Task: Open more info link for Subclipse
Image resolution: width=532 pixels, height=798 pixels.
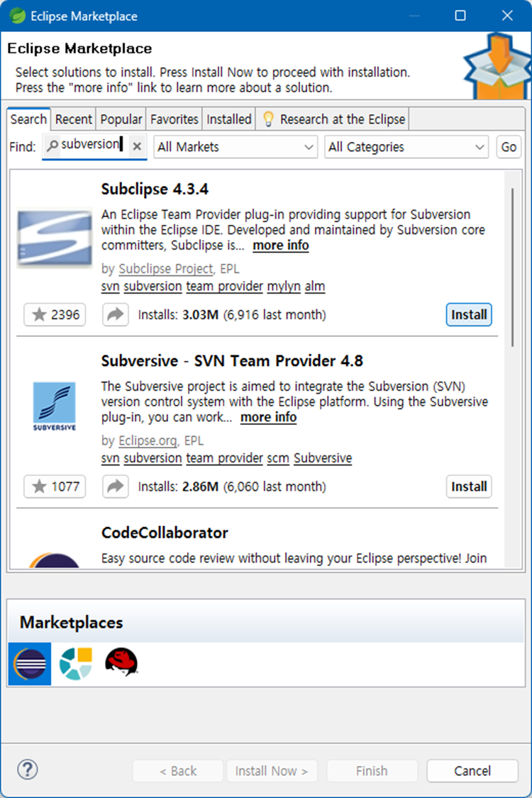Action: click(x=280, y=245)
